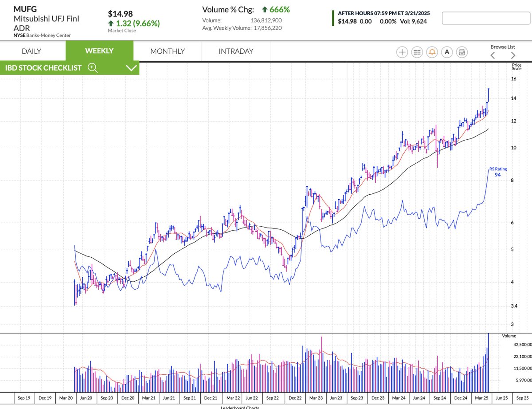
Task: Select the WEEKLY chart tab
Action: pyautogui.click(x=99, y=51)
